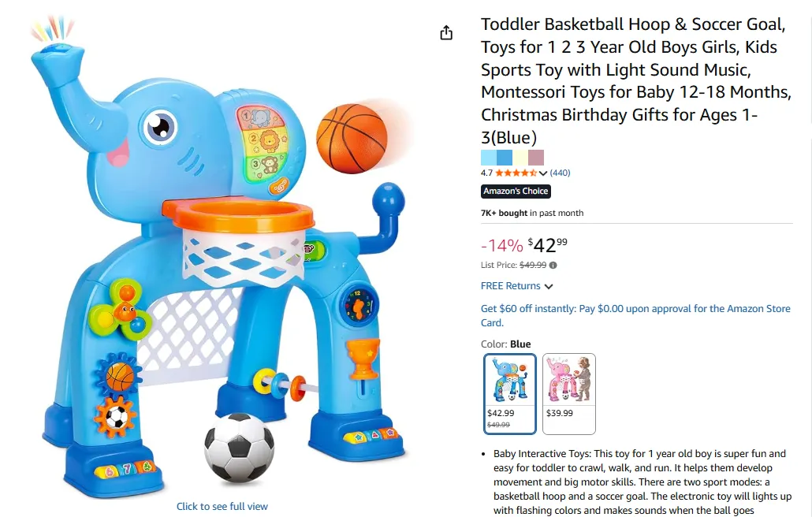Viewport: 812px width, 517px height.
Task: Click the orange basketball in the product image
Action: 352,138
